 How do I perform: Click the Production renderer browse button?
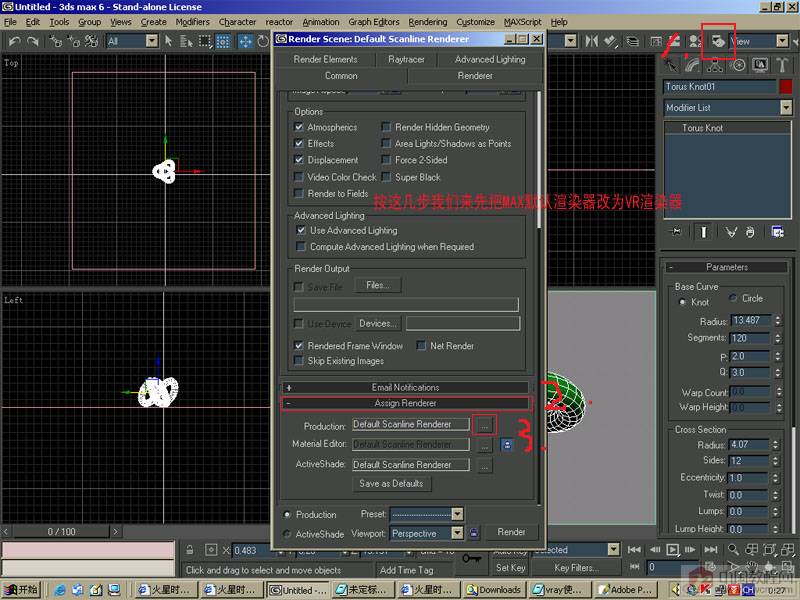tap(484, 424)
